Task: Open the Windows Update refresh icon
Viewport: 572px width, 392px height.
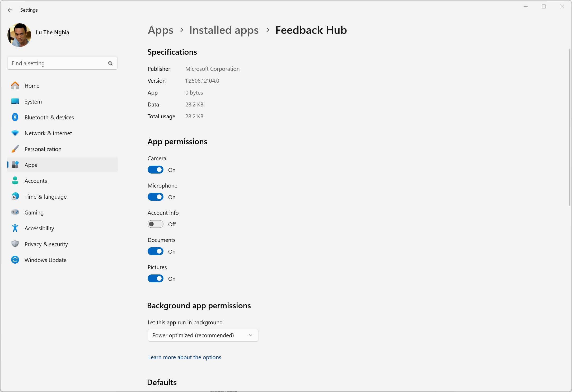Action: coord(15,260)
